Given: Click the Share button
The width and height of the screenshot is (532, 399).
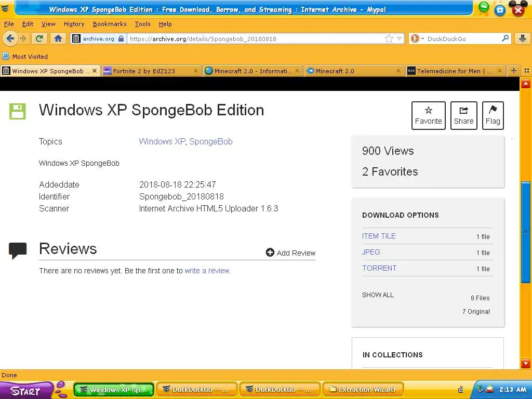Looking at the screenshot, I should tap(464, 115).
